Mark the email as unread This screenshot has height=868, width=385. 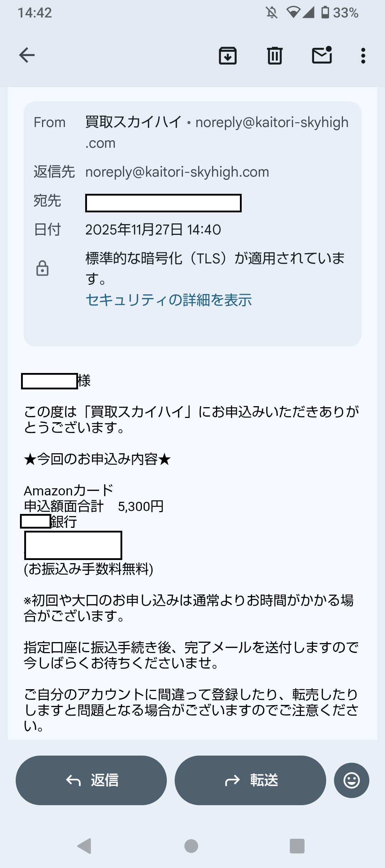pos(322,55)
